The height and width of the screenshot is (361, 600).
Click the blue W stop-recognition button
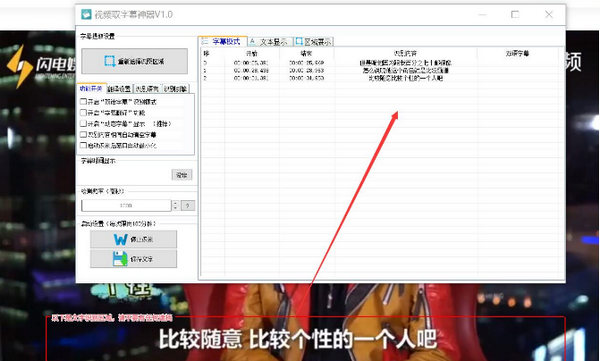point(133,239)
